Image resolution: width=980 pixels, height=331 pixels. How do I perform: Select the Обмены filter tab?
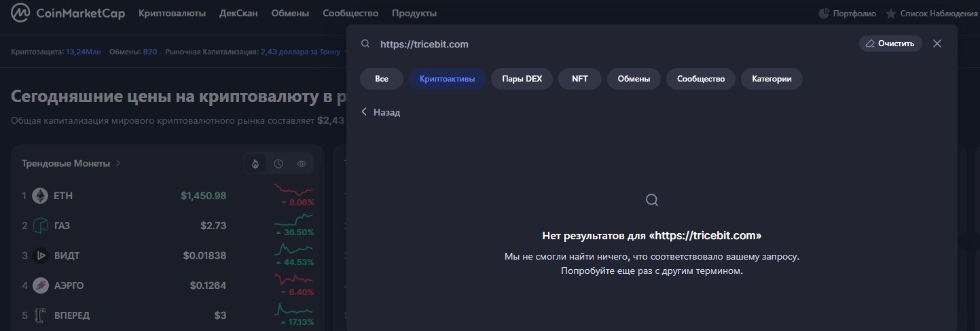point(634,79)
